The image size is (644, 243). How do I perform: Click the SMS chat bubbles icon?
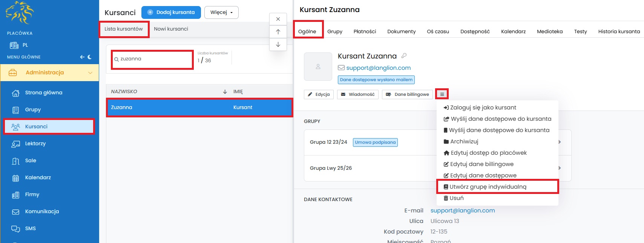click(x=15, y=229)
